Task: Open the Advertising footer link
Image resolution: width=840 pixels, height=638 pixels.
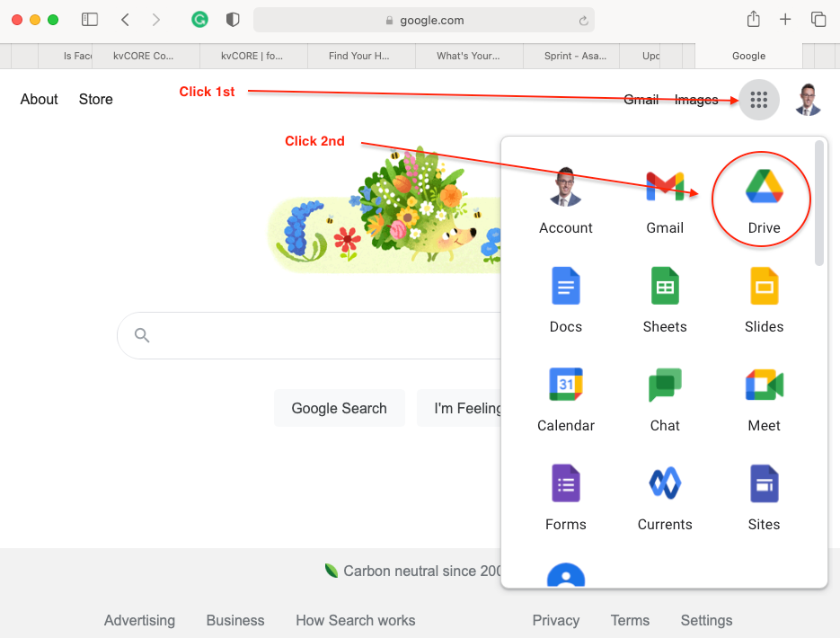Action: 139,620
